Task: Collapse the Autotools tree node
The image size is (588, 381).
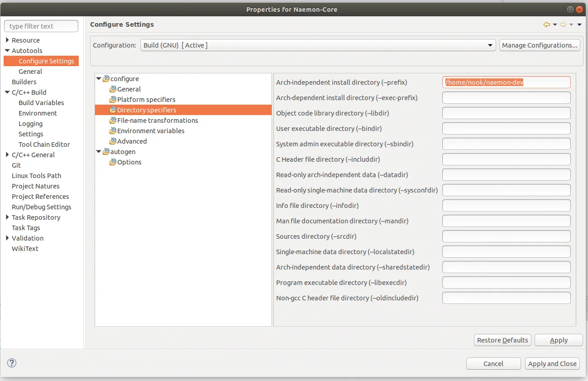Action: (x=7, y=51)
